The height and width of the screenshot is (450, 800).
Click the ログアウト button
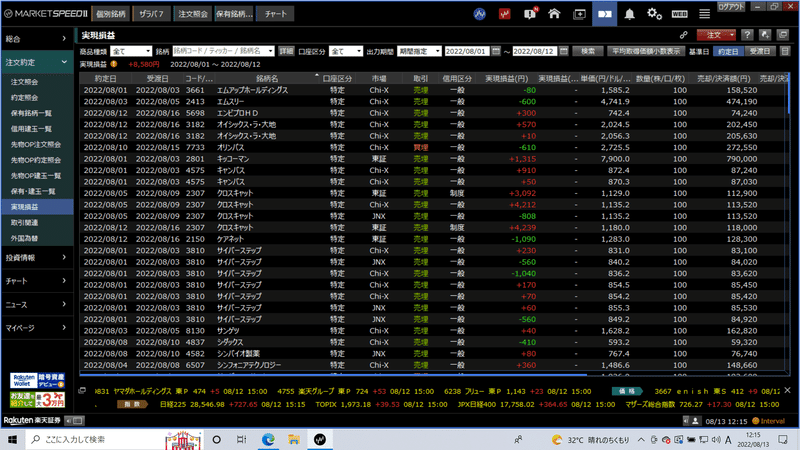coord(731,7)
